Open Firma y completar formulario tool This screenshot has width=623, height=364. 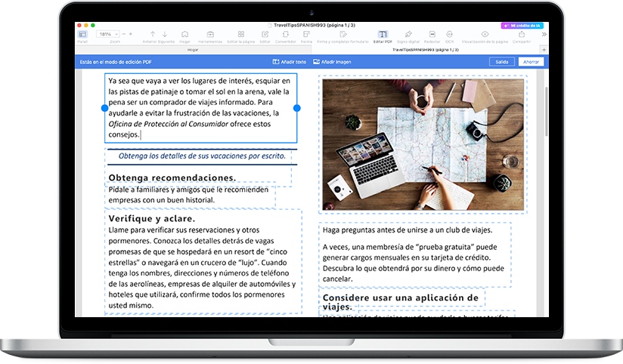pyautogui.click(x=343, y=35)
